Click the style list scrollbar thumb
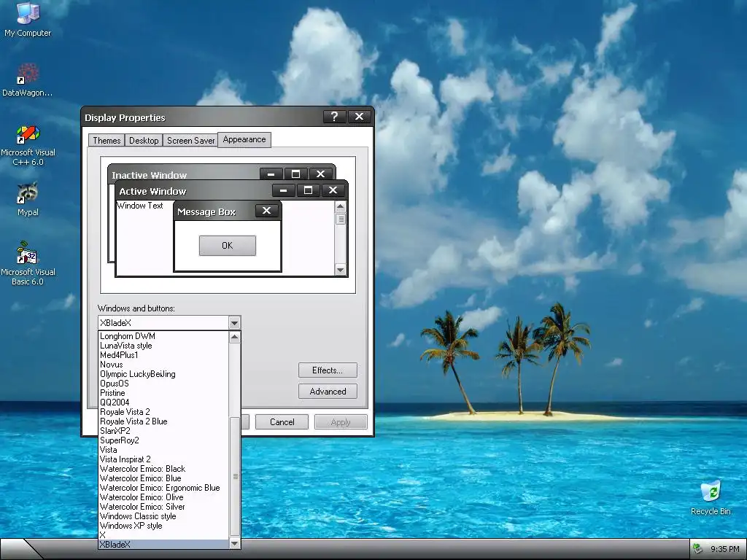747x560 pixels. (x=234, y=476)
